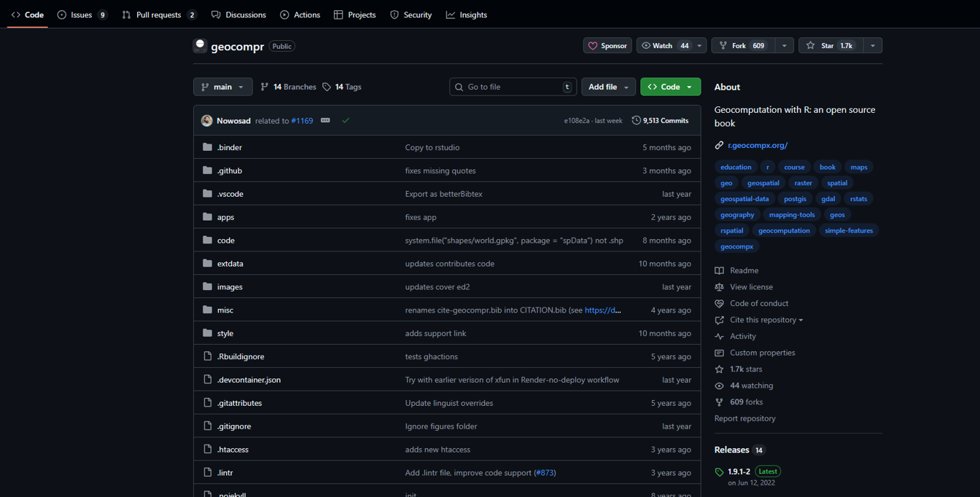Image resolution: width=980 pixels, height=497 pixels.
Task: Open the Pull requests tab
Action: (158, 15)
